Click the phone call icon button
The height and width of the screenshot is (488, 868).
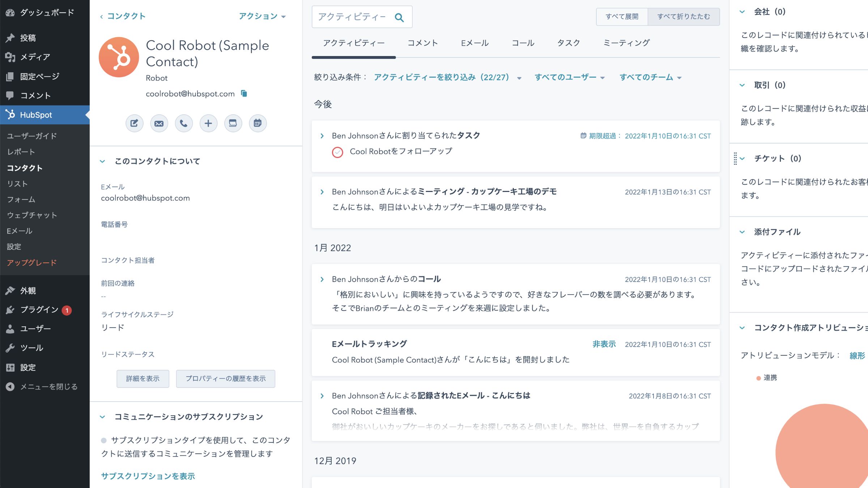pyautogui.click(x=184, y=123)
